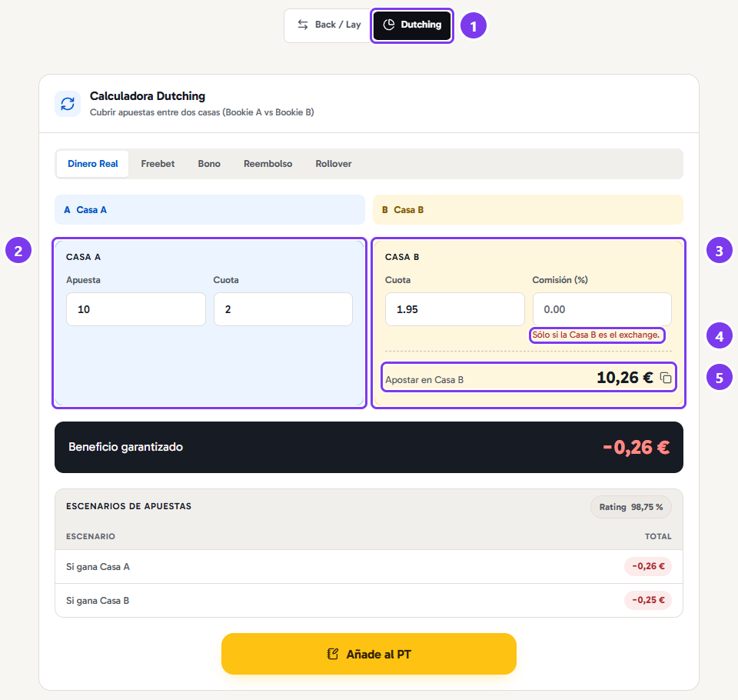The width and height of the screenshot is (738, 700).
Task: Click the Añade al PT button
Action: tap(369, 654)
